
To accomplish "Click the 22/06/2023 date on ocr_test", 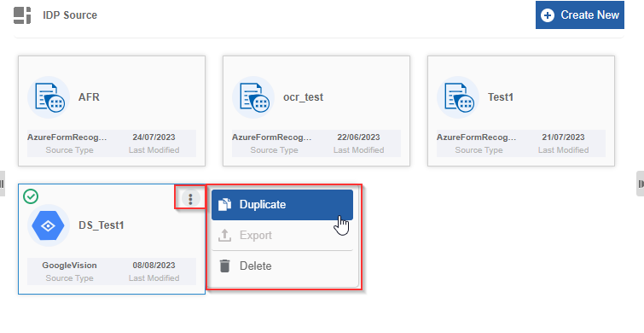I will [358, 137].
